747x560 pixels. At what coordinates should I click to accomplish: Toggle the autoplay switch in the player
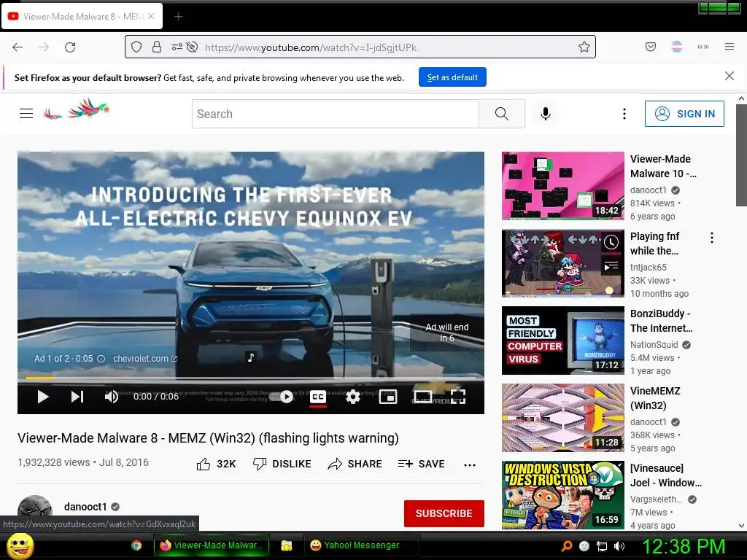(281, 396)
